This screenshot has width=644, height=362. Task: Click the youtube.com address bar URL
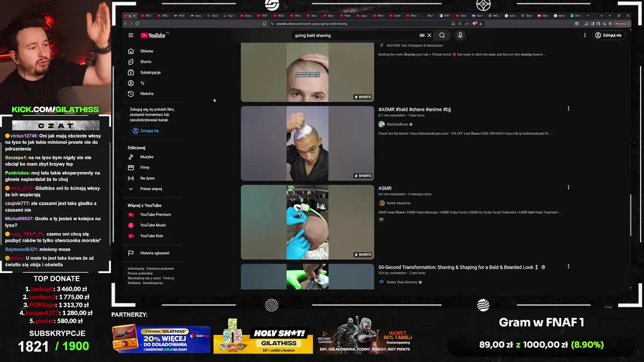click(x=312, y=24)
